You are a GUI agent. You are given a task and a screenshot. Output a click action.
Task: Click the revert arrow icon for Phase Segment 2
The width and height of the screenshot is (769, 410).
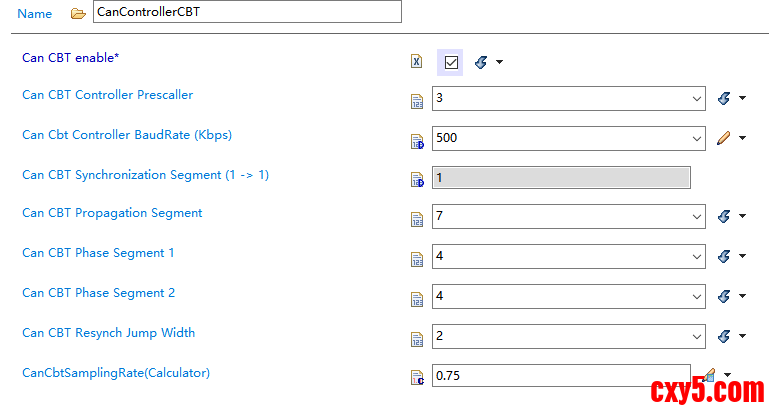[x=725, y=296]
